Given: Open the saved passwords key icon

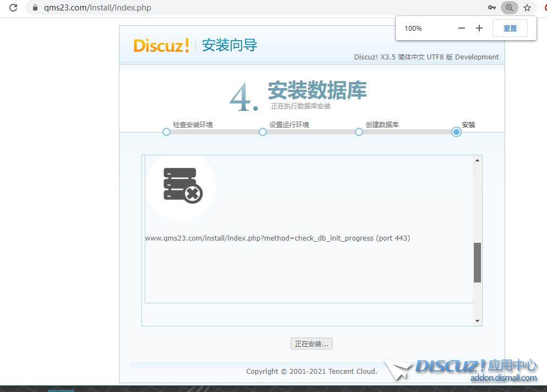Looking at the screenshot, I should pos(492,8).
